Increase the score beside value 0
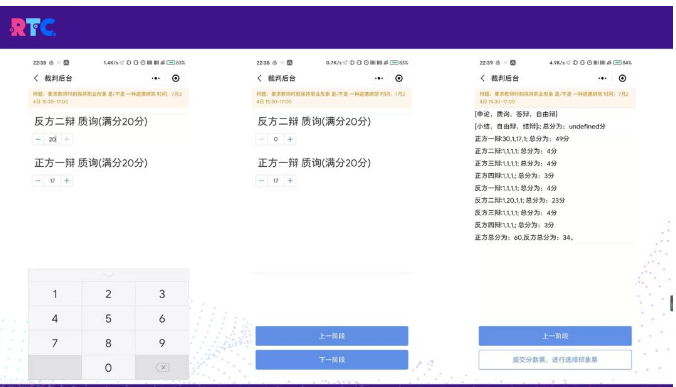Image resolution: width=676 pixels, height=387 pixels. (290, 139)
